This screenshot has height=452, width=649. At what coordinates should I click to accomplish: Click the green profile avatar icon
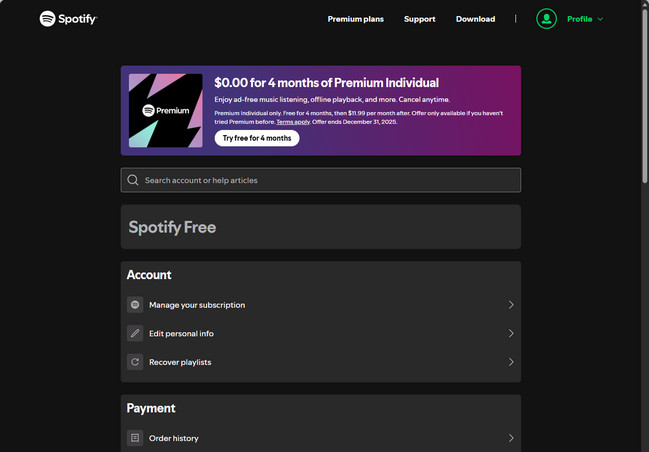click(x=546, y=19)
